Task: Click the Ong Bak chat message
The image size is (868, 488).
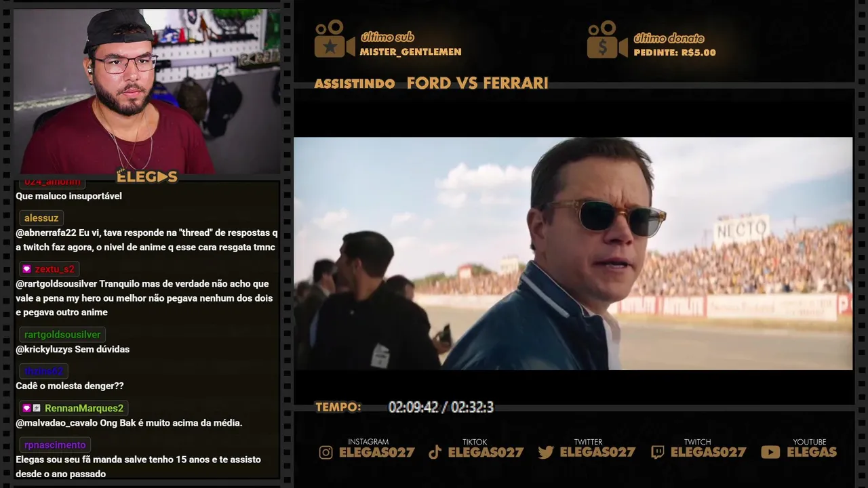Action: point(129,423)
